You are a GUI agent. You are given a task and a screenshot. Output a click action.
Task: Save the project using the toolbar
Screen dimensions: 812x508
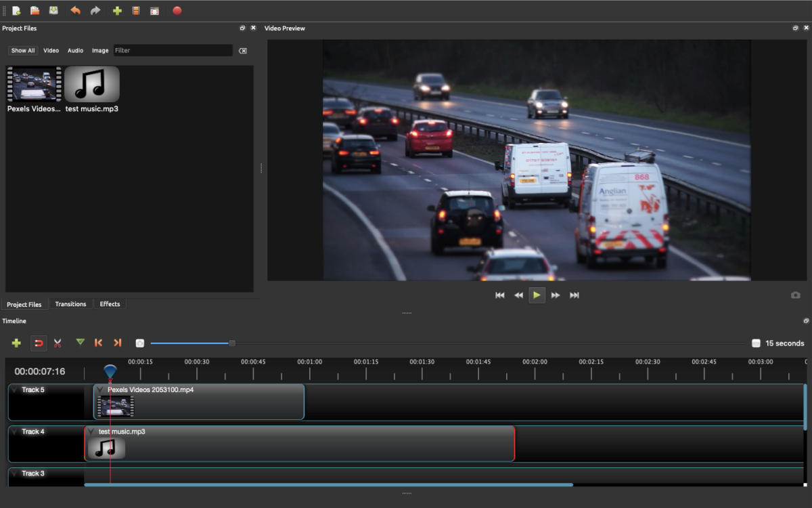tap(53, 11)
